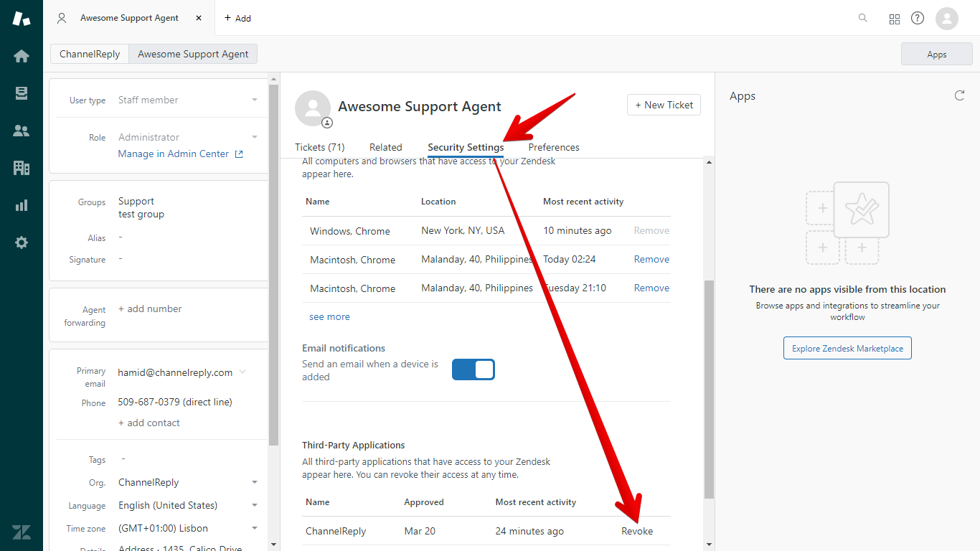The image size is (980, 551).
Task: Click the Windows, Chrome device row name
Action: tap(350, 231)
